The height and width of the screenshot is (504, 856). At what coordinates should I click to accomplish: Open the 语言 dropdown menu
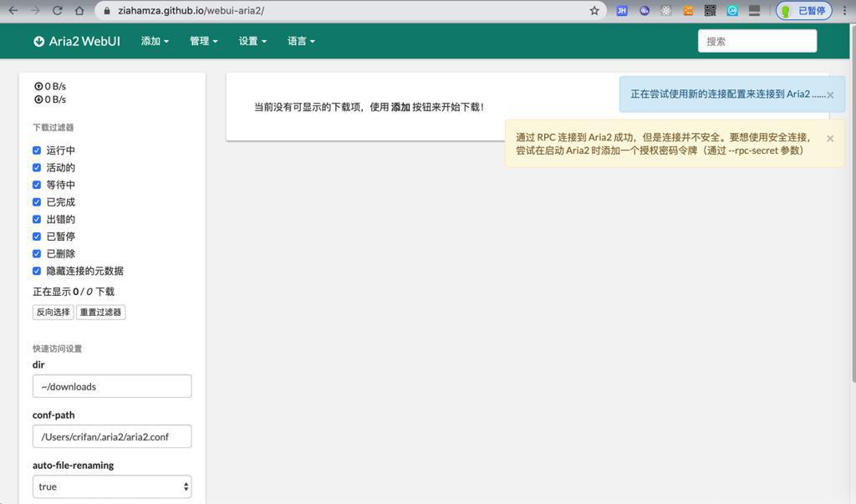click(x=301, y=41)
